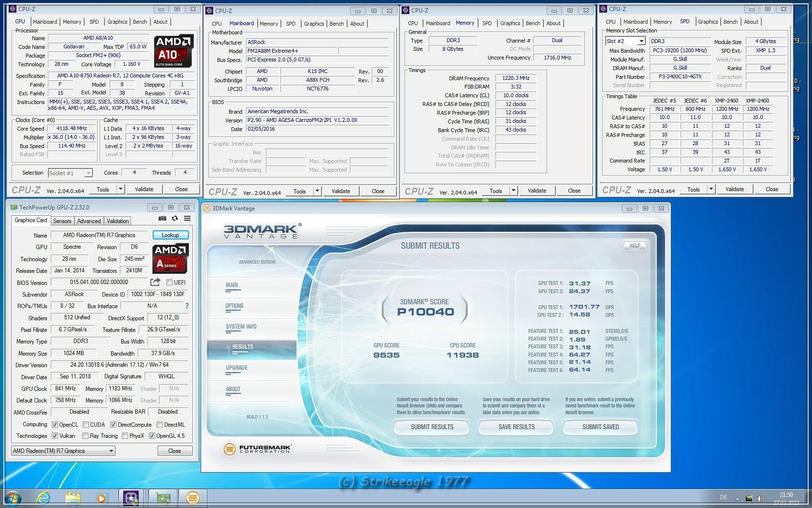Open the GPU selector dropdown in GPU-Z
The width and height of the screenshot is (812, 508).
coord(63,451)
